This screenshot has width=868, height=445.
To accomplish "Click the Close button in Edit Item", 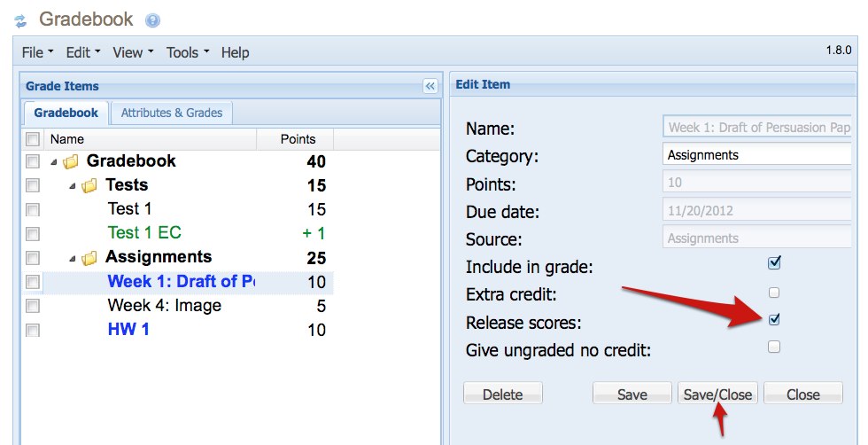I will click(803, 394).
